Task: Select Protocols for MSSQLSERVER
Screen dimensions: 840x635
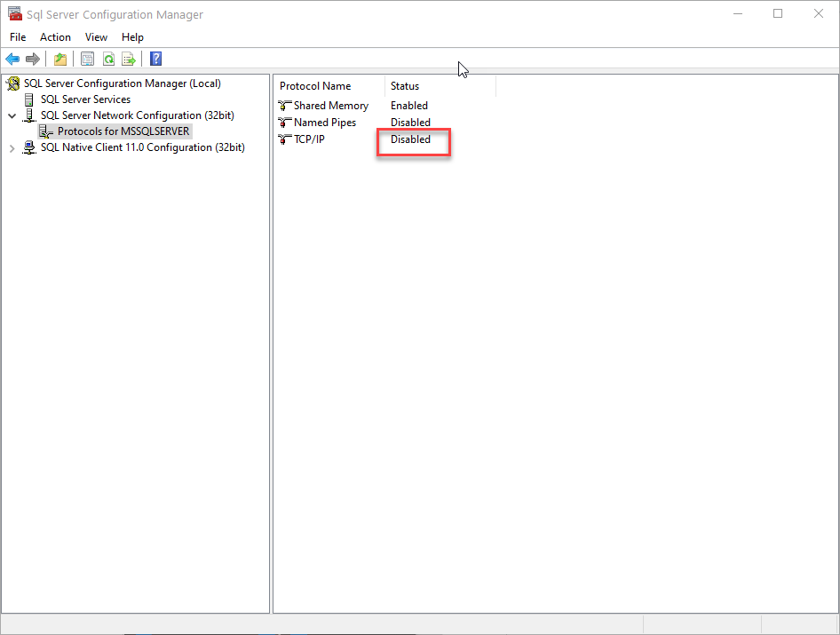Action: point(123,131)
